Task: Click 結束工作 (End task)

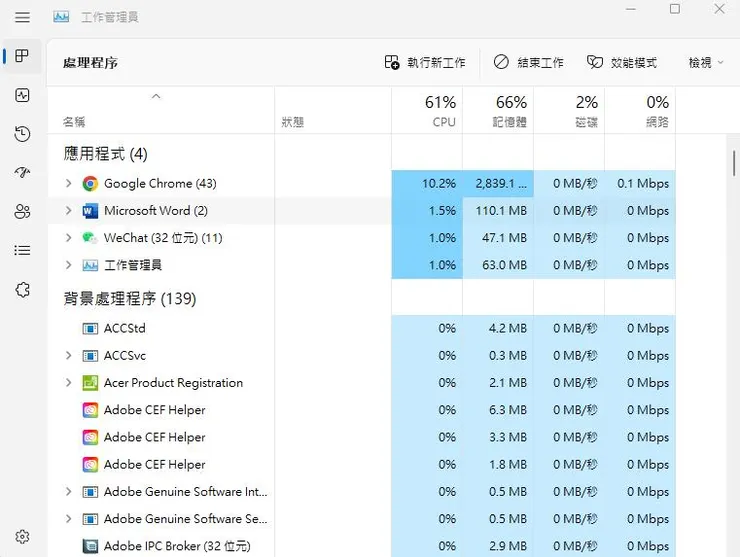Action: coord(529,62)
